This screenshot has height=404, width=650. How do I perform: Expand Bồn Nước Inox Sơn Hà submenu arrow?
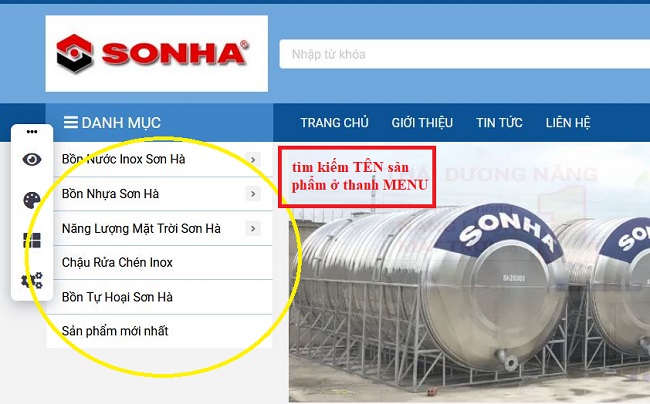(253, 159)
